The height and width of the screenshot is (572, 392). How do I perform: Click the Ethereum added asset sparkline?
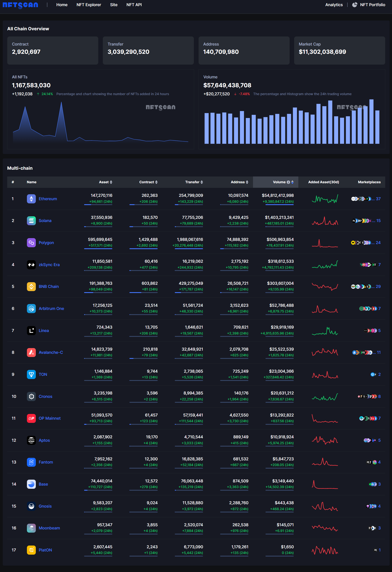click(325, 199)
